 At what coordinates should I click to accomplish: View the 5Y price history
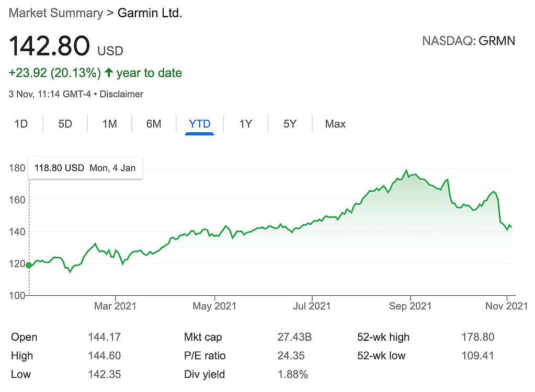click(x=290, y=124)
